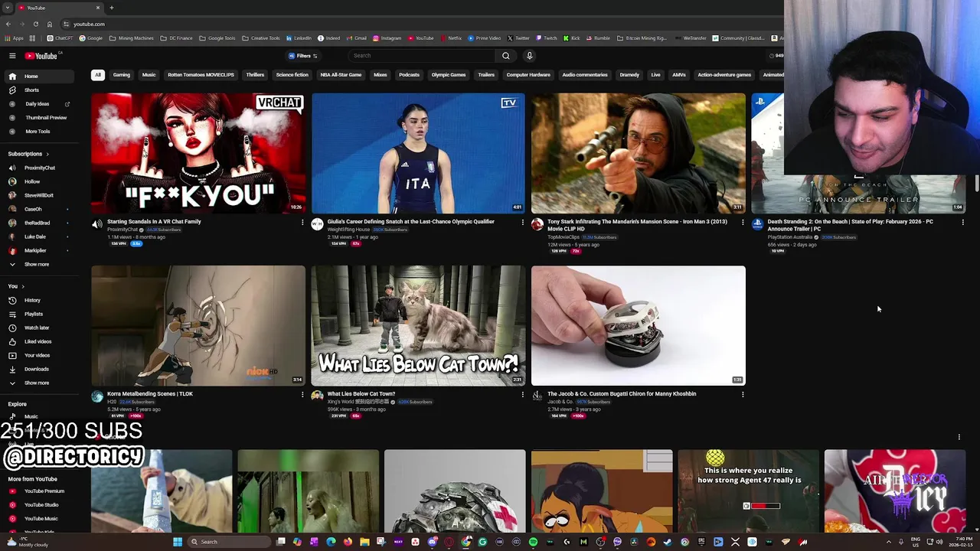Click the search magnifier button
Screen dimensions: 980x551
(x=505, y=56)
